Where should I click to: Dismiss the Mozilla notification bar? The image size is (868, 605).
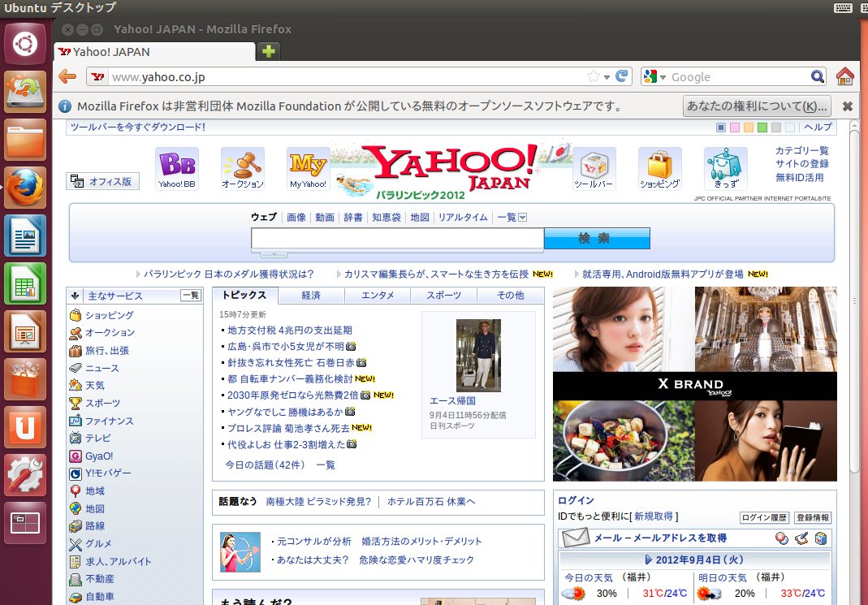848,106
